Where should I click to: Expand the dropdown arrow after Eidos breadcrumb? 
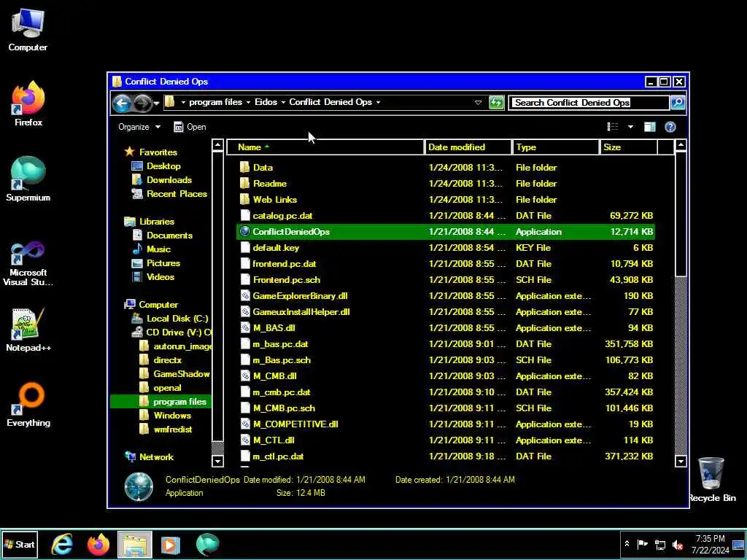click(283, 102)
